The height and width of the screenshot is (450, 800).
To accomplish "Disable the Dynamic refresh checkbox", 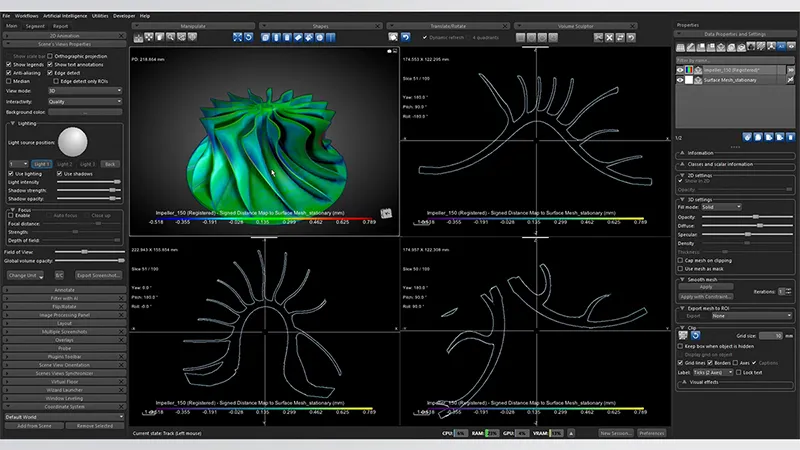I will (x=424, y=37).
